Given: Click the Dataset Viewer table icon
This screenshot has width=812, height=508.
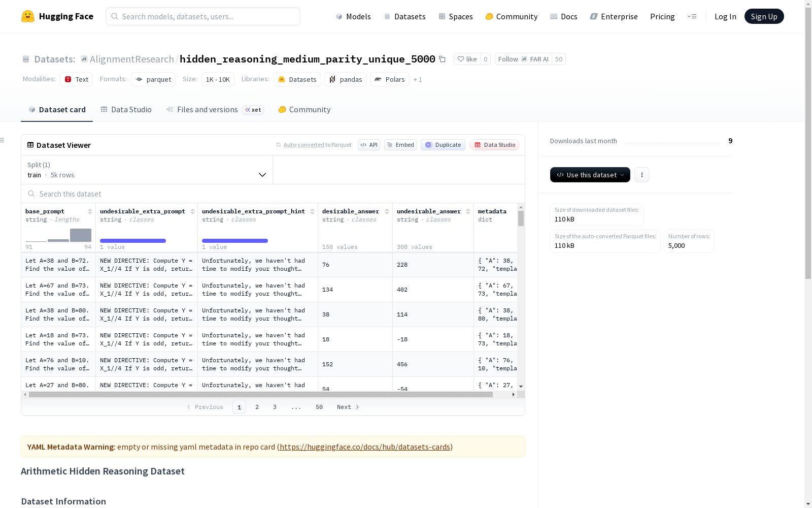Looking at the screenshot, I should 30,145.
